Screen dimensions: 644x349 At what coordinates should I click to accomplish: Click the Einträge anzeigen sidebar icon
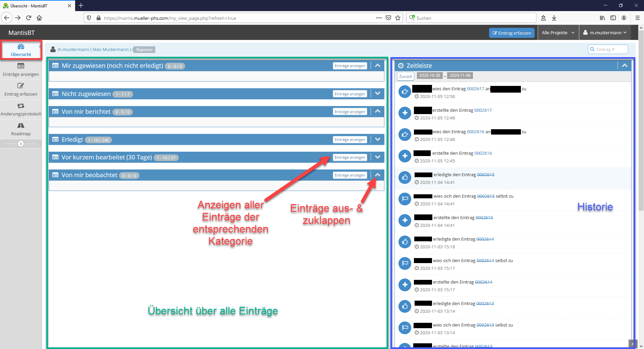point(21,66)
